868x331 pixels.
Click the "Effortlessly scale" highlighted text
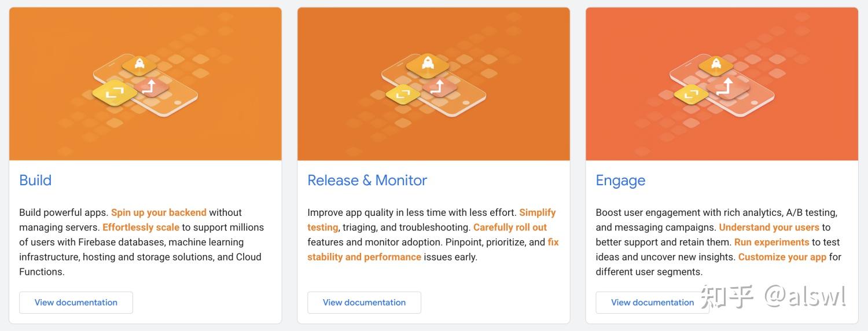(x=141, y=227)
